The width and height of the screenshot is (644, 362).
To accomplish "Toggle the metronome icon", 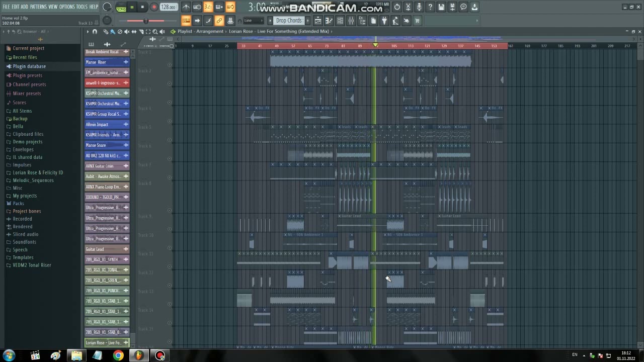I will click(x=186, y=7).
